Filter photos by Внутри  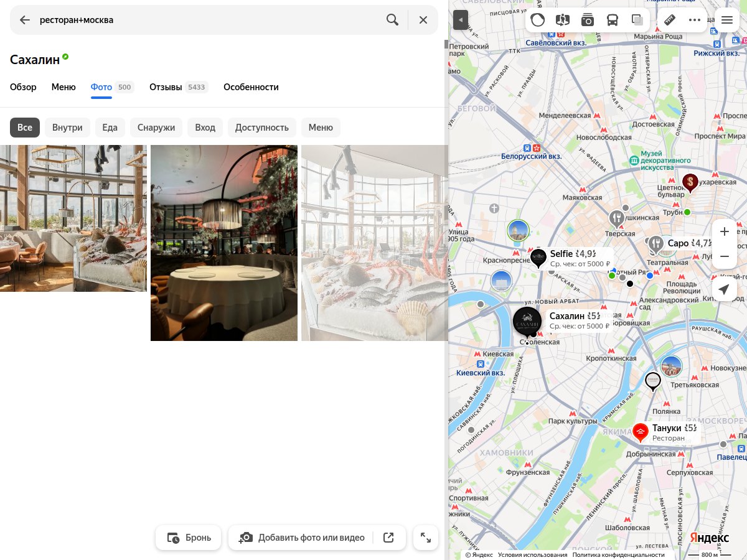(68, 128)
